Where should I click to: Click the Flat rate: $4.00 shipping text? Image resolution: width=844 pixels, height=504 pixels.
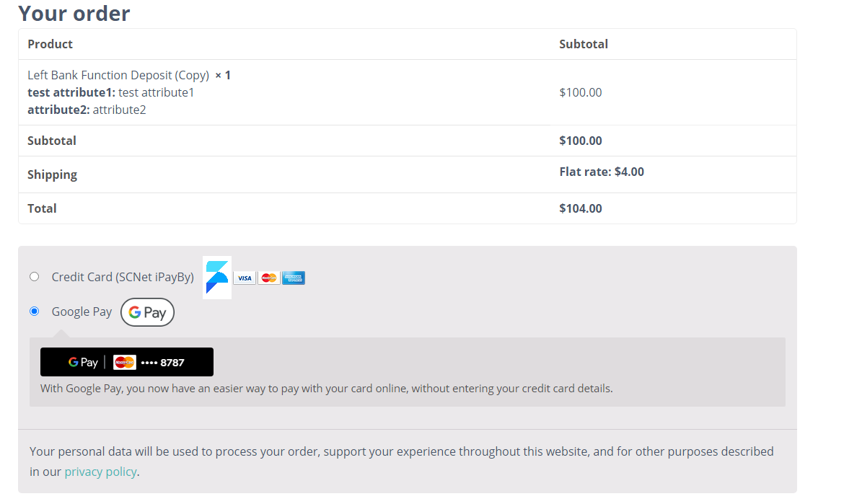(602, 172)
